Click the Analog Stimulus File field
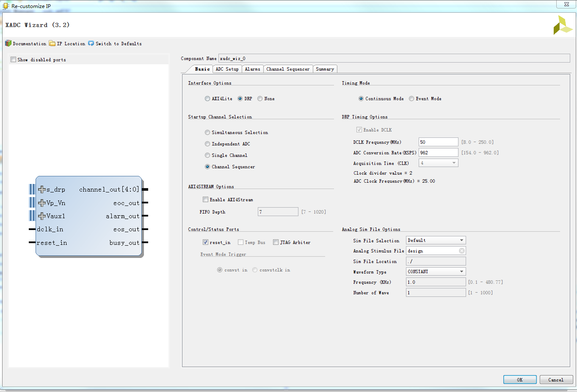This screenshot has height=392, width=577. pyautogui.click(x=436, y=251)
